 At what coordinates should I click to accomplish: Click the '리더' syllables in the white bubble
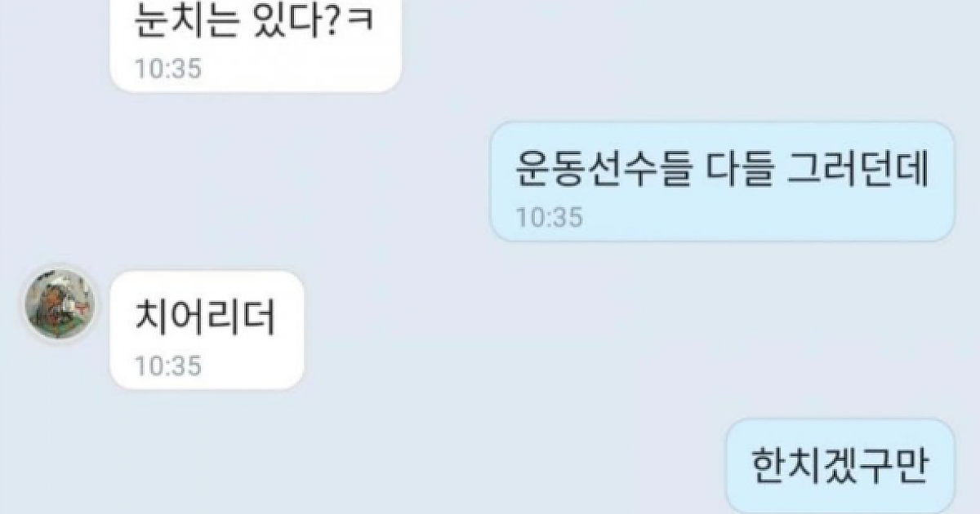(242, 319)
